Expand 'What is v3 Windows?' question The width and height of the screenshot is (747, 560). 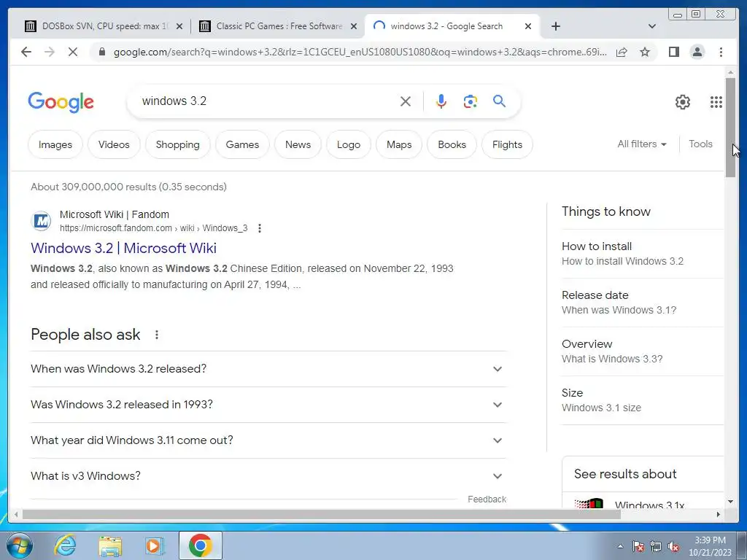268,476
